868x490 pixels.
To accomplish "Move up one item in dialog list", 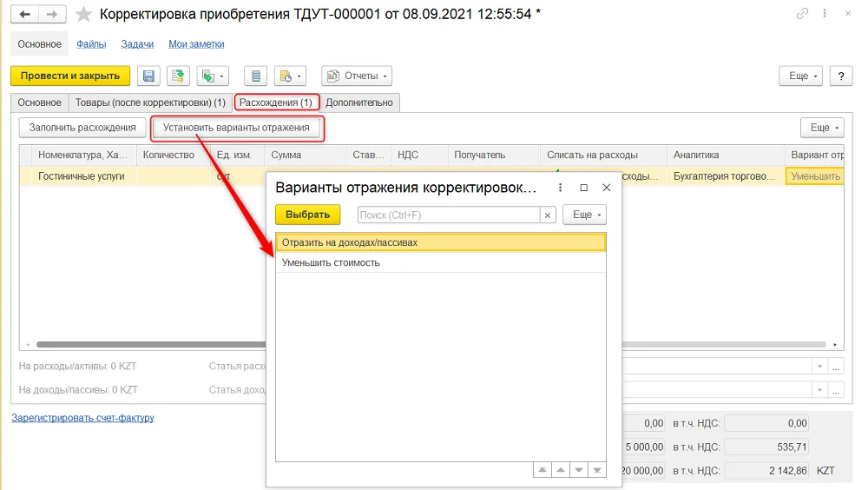I will click(x=561, y=470).
